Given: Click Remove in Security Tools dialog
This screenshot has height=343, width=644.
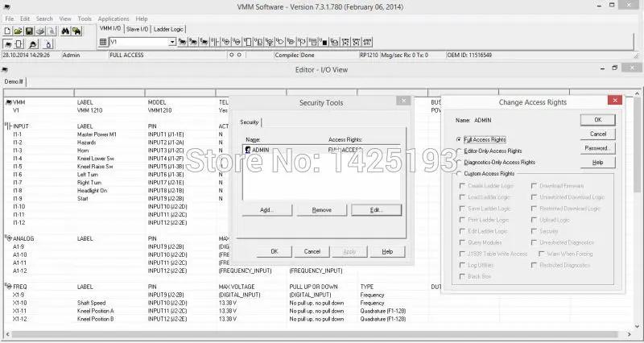Looking at the screenshot, I should click(321, 210).
